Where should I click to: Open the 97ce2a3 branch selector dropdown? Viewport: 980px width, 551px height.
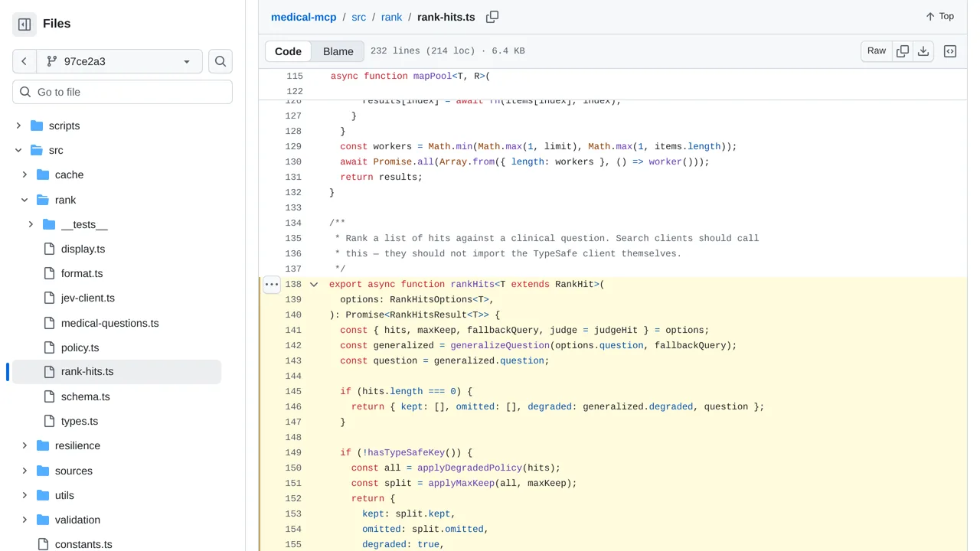[x=119, y=61]
